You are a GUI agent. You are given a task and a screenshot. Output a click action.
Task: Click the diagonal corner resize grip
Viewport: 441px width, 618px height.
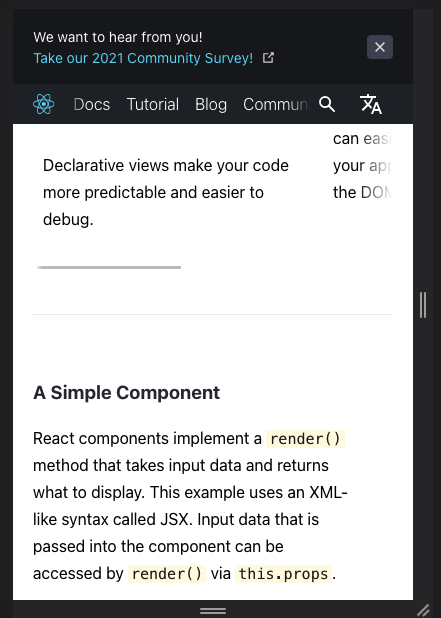click(424, 611)
